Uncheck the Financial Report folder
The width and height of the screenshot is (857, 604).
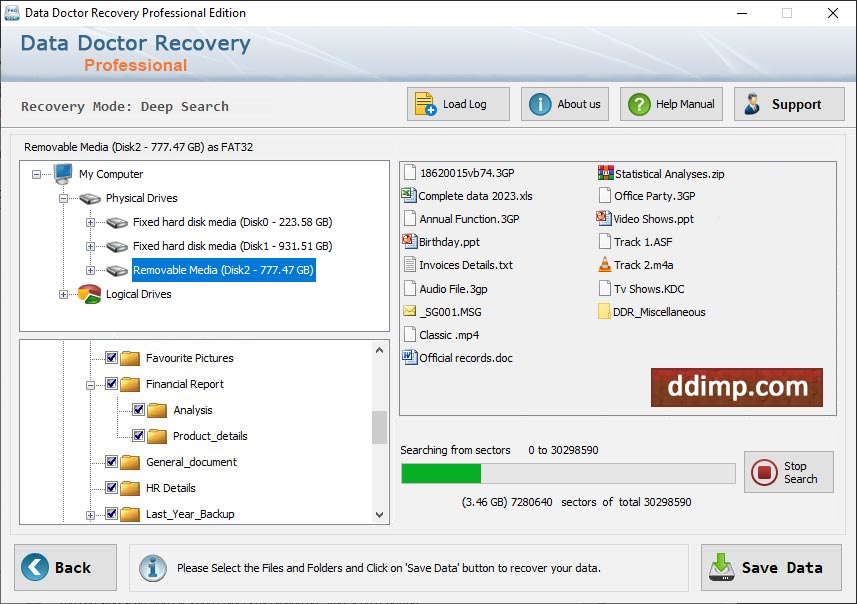[110, 384]
